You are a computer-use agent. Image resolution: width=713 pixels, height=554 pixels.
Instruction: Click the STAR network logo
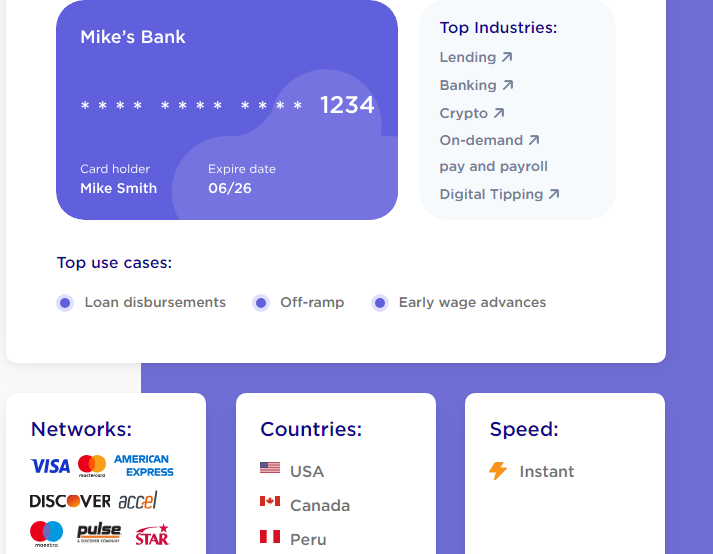(x=152, y=534)
